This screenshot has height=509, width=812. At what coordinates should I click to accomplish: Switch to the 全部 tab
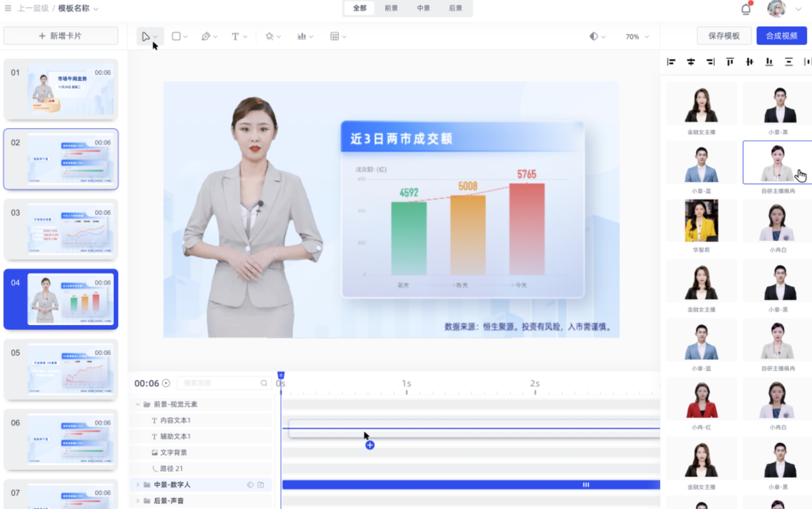point(360,8)
